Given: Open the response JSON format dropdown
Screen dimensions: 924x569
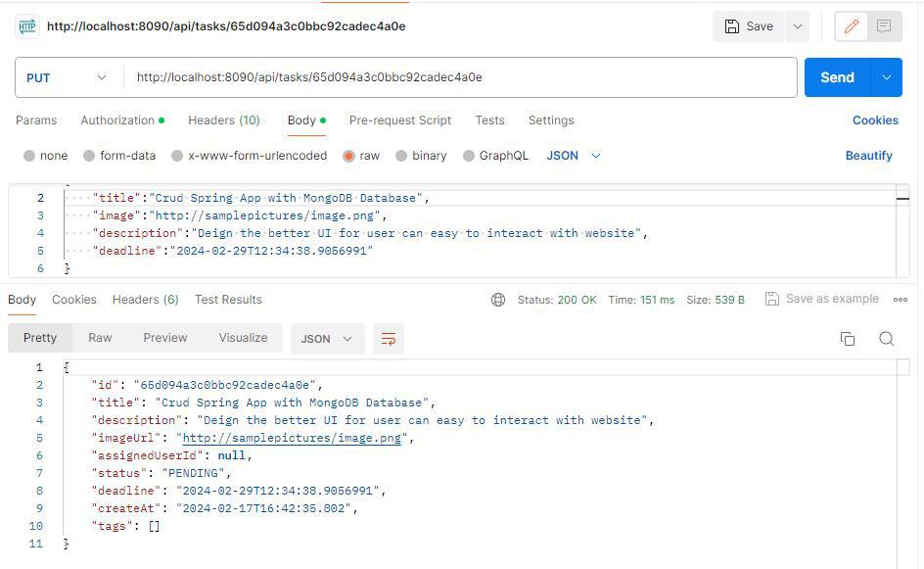Looking at the screenshot, I should pyautogui.click(x=326, y=339).
